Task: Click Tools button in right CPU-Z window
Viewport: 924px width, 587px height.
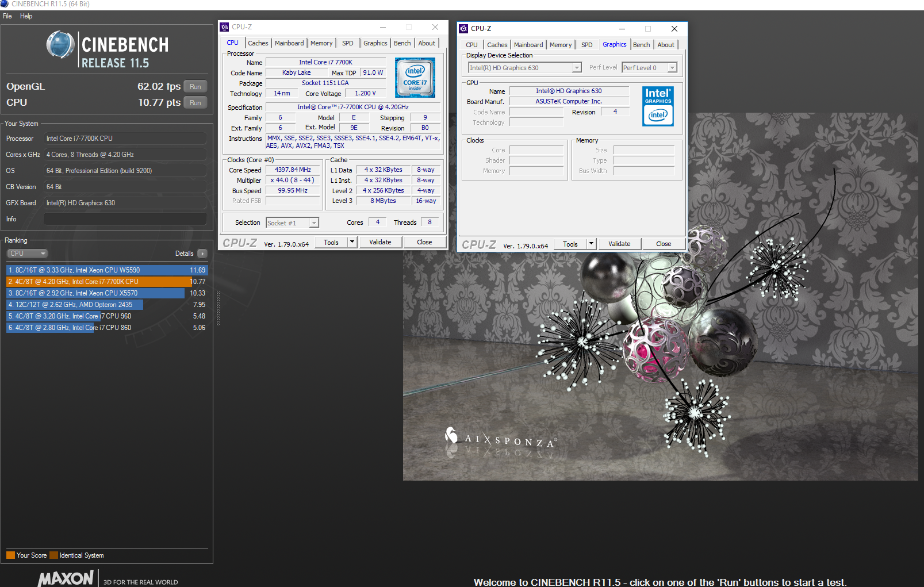Action: pyautogui.click(x=570, y=244)
